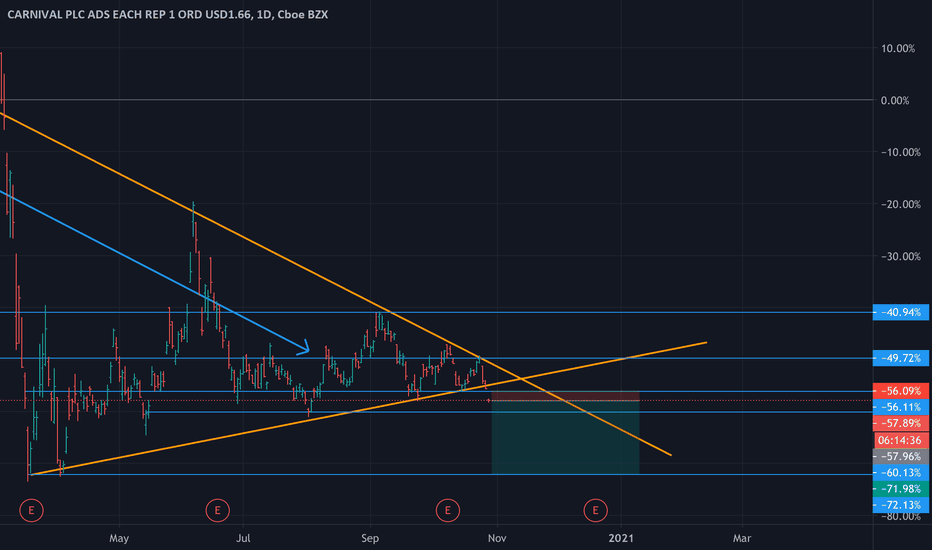
Task: Click the 06:14:36 countdown timer label
Action: pyautogui.click(x=902, y=440)
